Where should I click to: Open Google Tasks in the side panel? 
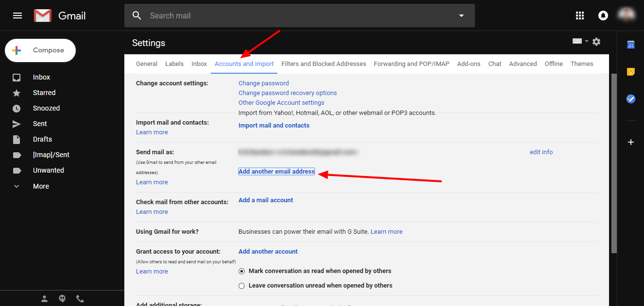630,99
